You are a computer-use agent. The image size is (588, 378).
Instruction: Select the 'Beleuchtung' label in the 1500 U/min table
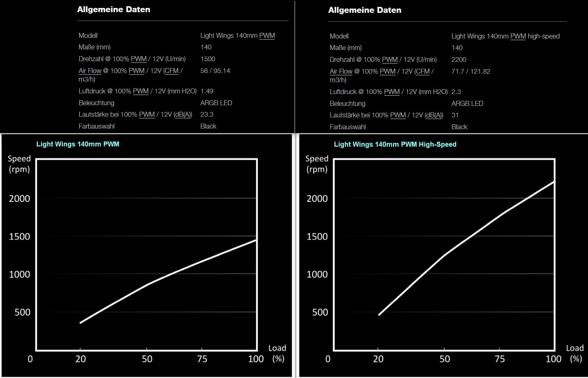coord(96,103)
